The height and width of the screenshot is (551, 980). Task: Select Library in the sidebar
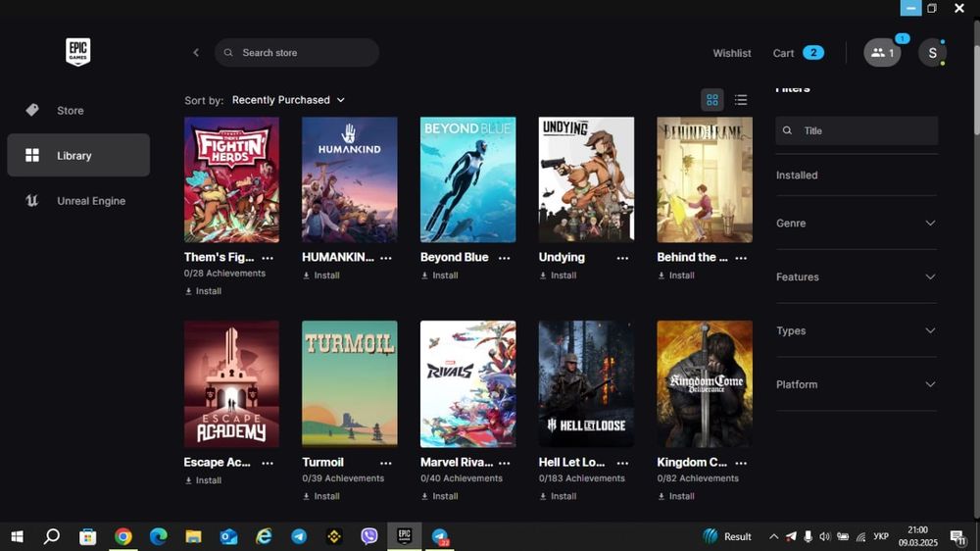tap(78, 155)
